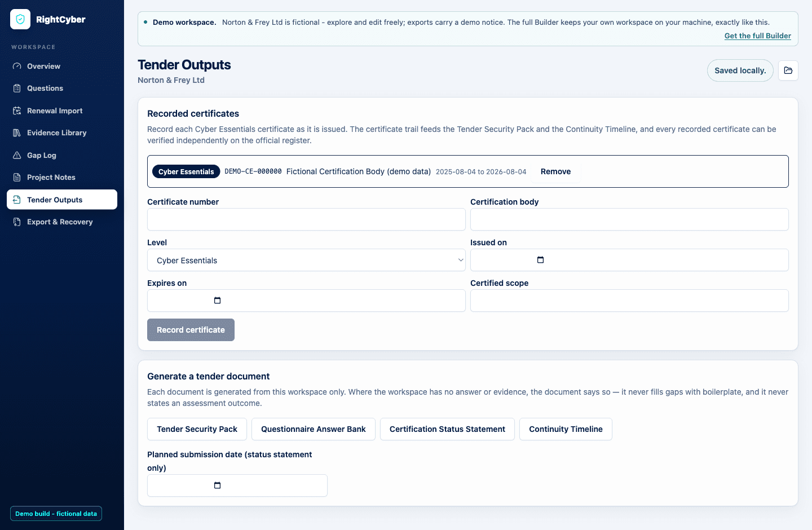
Task: Click the Questions clipboard icon
Action: tap(17, 88)
